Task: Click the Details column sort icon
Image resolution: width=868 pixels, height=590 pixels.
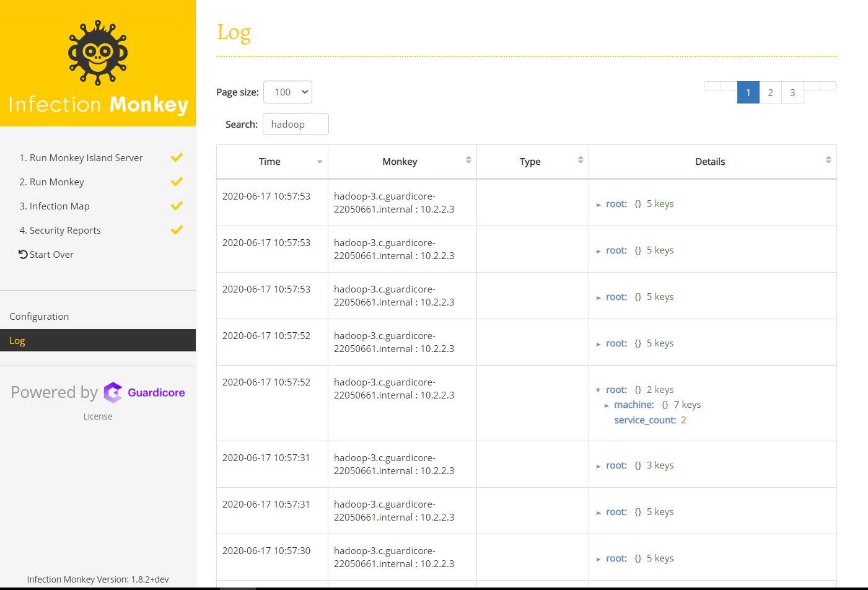Action: (828, 161)
